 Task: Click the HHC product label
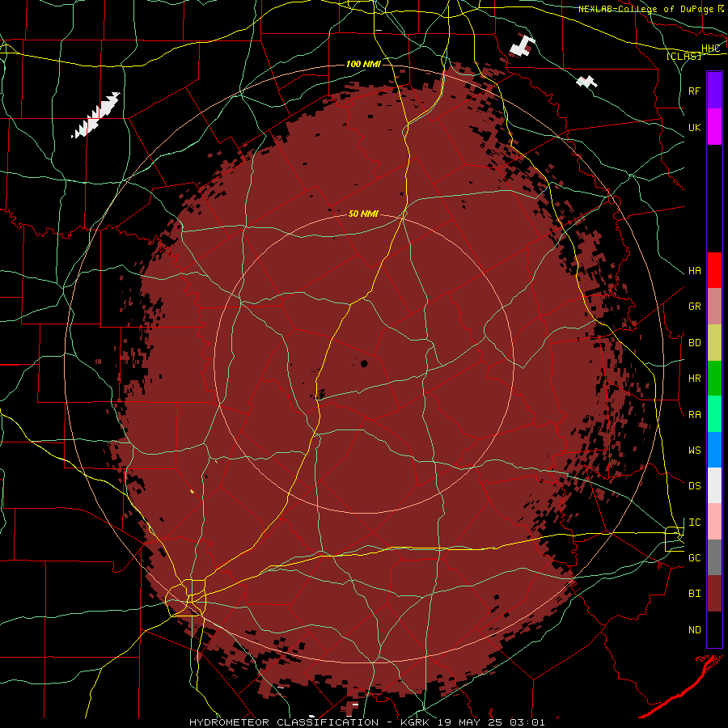pos(710,49)
